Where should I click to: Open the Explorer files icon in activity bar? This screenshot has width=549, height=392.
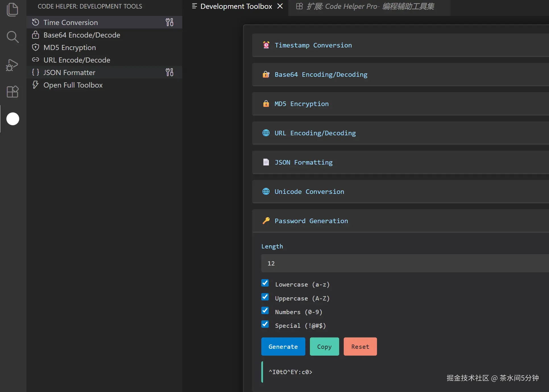pyautogui.click(x=12, y=9)
